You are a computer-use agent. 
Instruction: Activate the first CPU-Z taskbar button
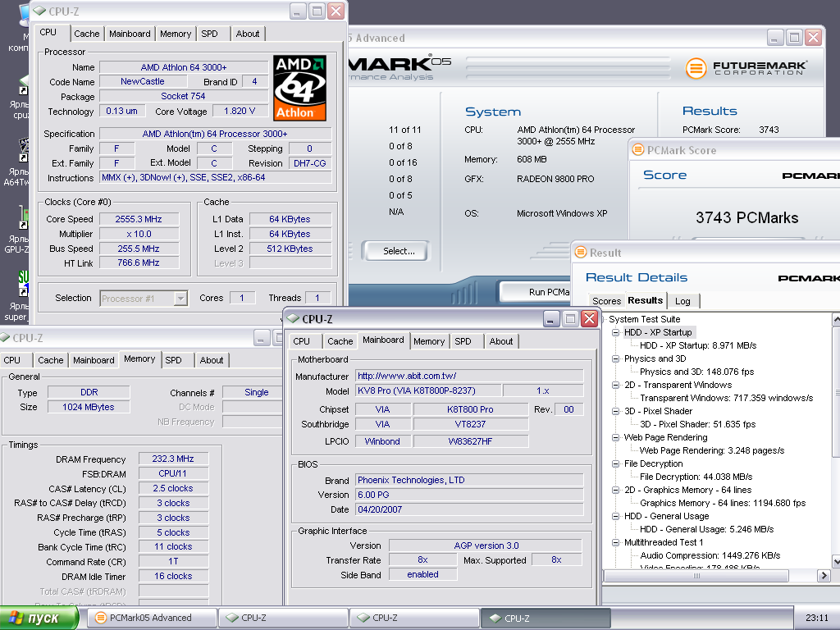[283, 618]
